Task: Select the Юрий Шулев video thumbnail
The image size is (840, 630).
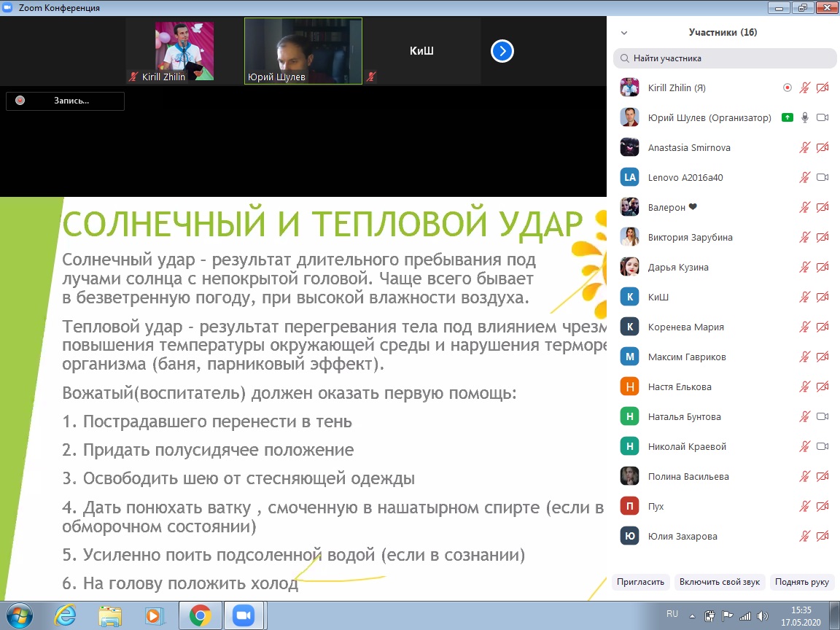Action: click(x=303, y=51)
